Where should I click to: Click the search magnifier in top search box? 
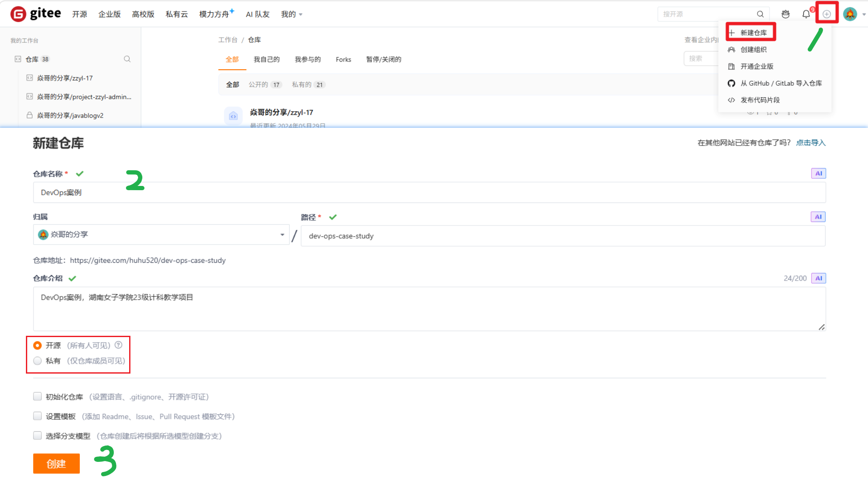click(760, 14)
